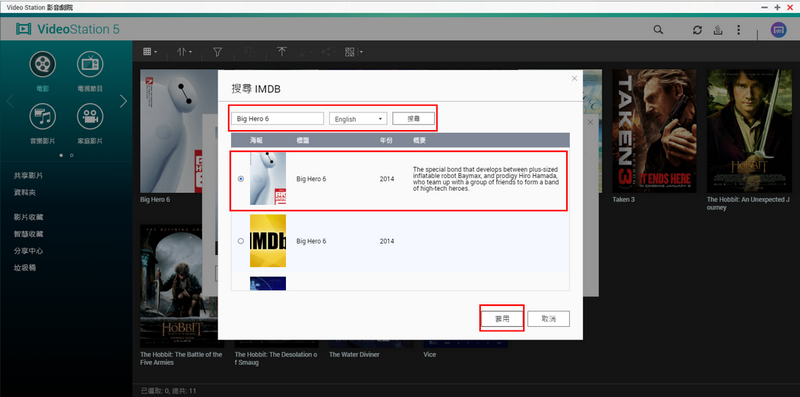800x397 pixels.
Task: Click the 海報 column header
Action: [257, 140]
